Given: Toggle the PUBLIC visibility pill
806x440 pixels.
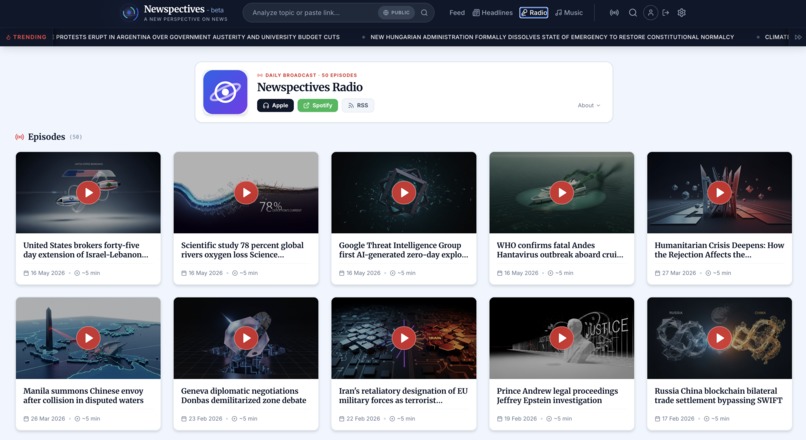Looking at the screenshot, I should [x=396, y=13].
